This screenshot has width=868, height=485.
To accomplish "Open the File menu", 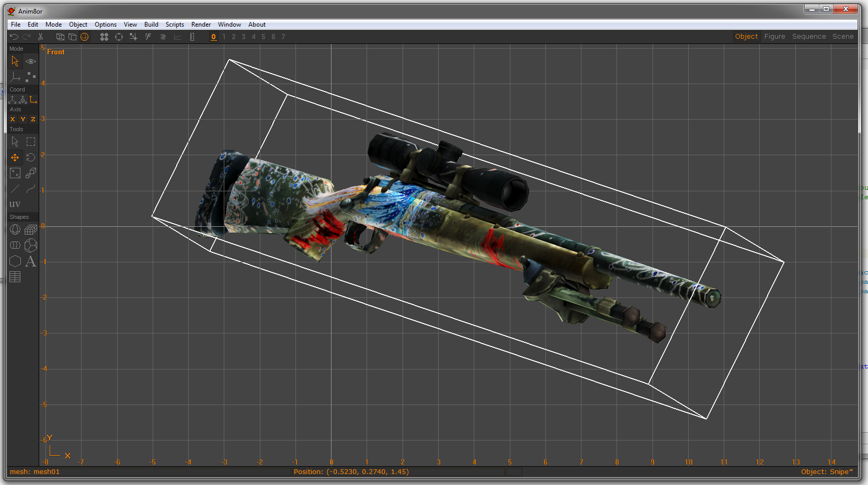I will (16, 25).
